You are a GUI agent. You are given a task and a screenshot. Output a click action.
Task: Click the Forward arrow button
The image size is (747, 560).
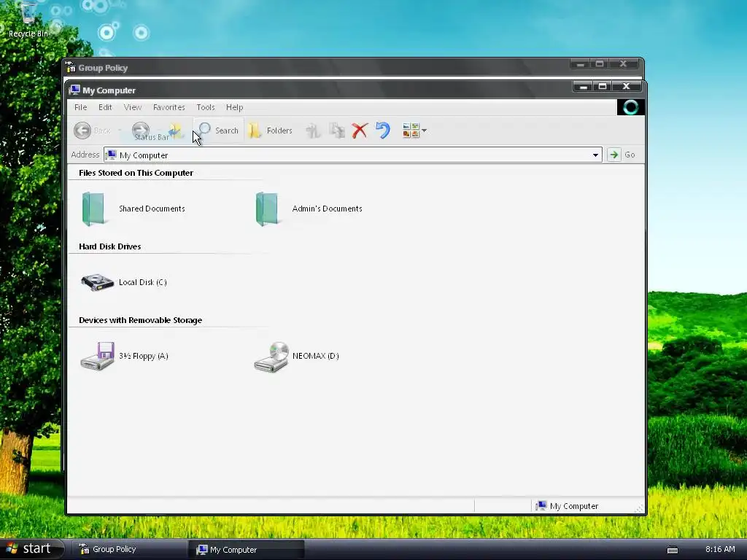click(x=141, y=130)
